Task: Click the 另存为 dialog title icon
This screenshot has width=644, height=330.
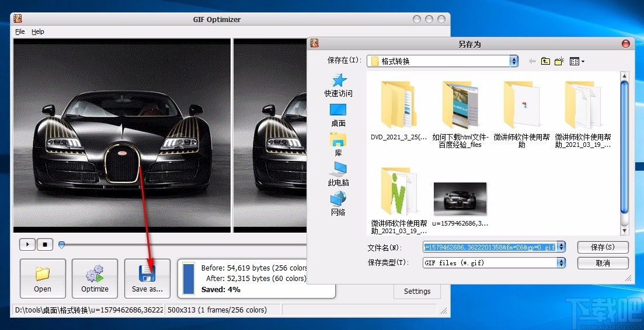Action: click(x=315, y=43)
